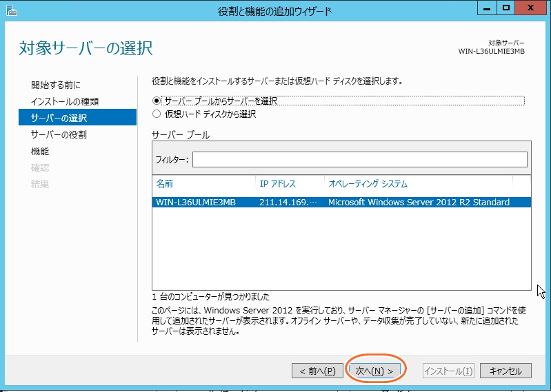Click Microsoft Windows Server 2012 R2 Standard cell

pos(419,202)
